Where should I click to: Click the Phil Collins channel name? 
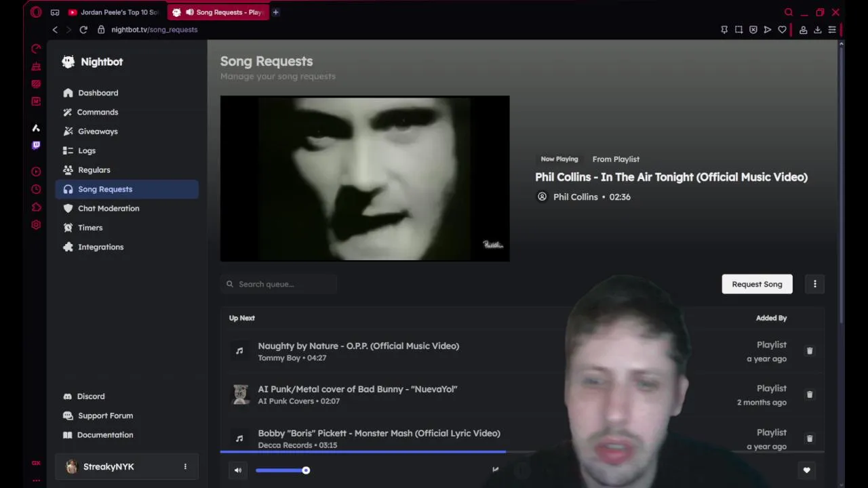pos(575,197)
